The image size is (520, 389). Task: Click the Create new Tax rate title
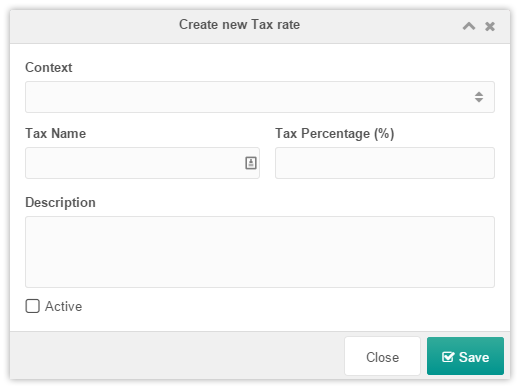[x=239, y=25]
